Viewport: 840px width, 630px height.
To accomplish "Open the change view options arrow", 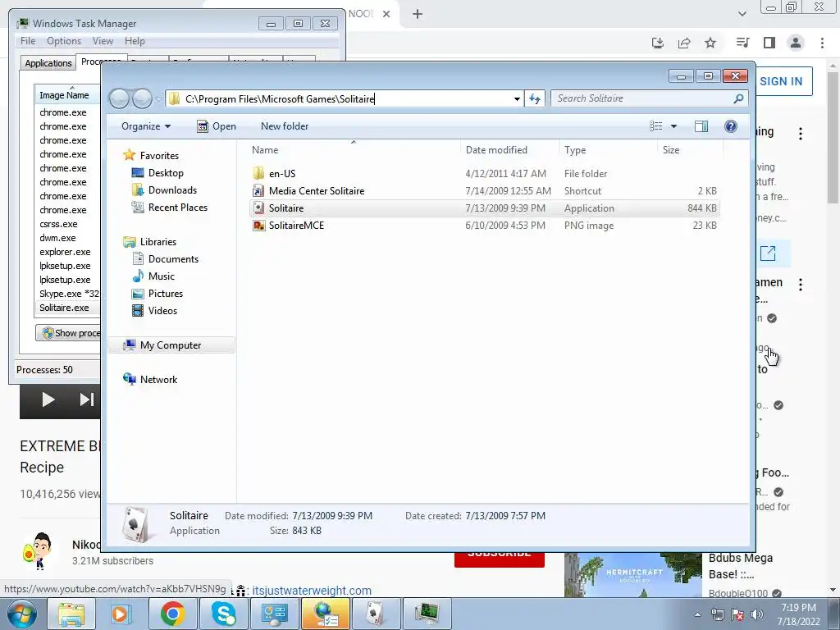I will click(674, 126).
